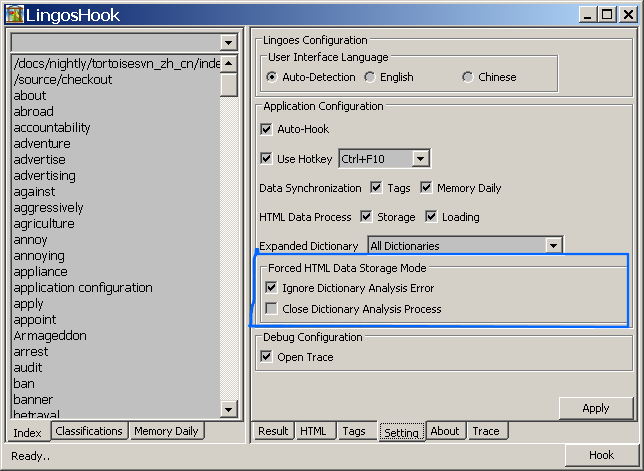Switch to the Result tab
644x471 pixels.
point(273,431)
